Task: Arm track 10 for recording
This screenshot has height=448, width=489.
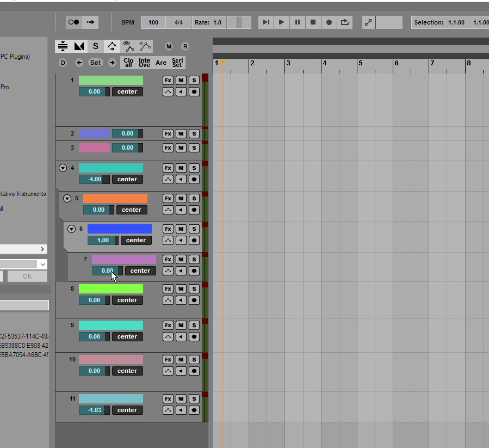Action: (194, 371)
